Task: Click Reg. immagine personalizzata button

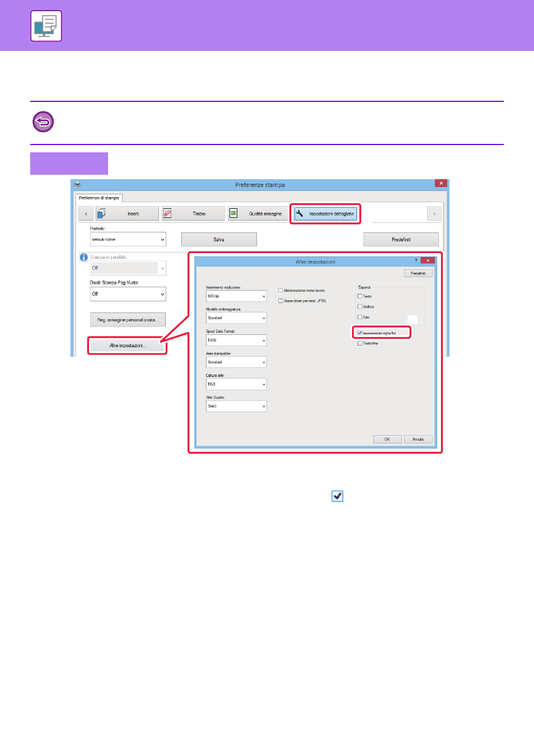Action: click(x=128, y=320)
